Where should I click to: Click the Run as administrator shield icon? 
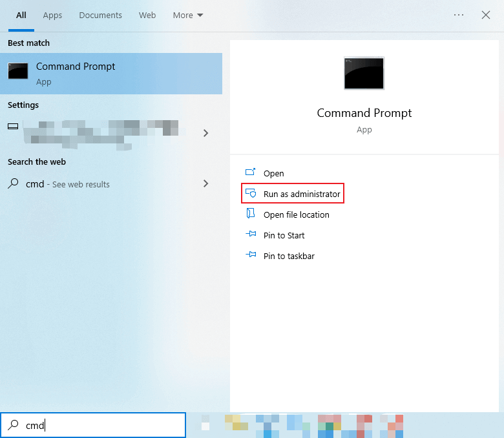point(251,193)
